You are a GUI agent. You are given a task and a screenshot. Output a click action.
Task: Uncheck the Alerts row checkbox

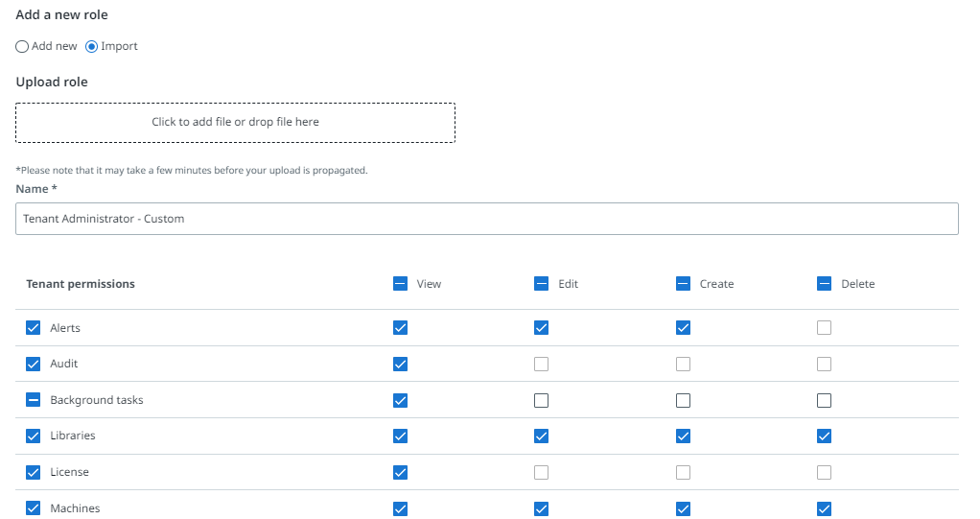[33, 328]
